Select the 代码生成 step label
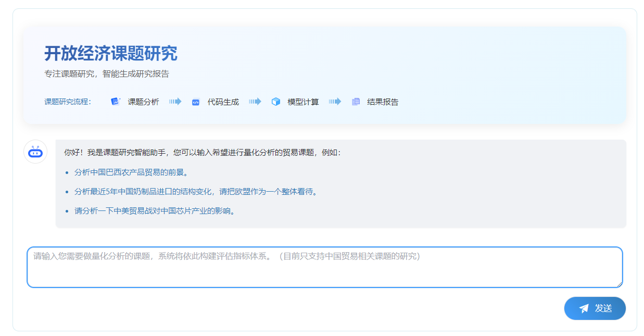This screenshot has height=336, width=644. pyautogui.click(x=223, y=102)
